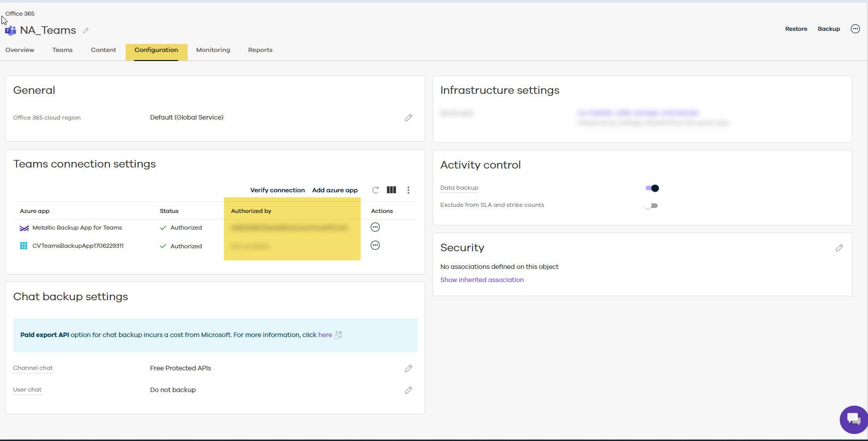Open actions menu for Metallic Backup App for Teams
Viewport: 868px width, 441px height.
coord(375,227)
